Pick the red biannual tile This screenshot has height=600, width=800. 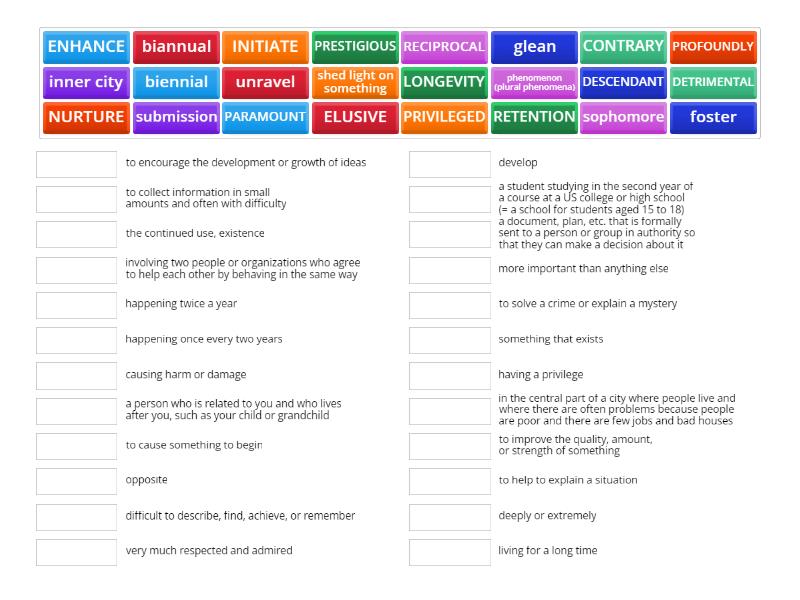pos(176,46)
